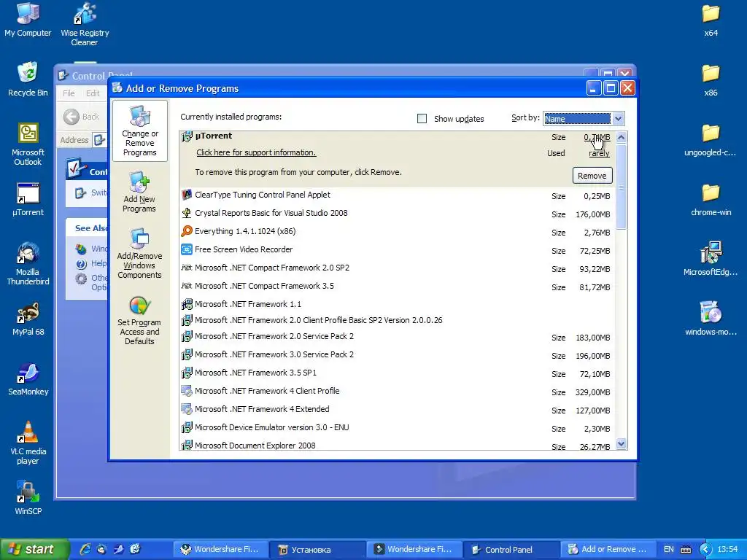Open the x64 folder on desktop
The width and height of the screenshot is (747, 560).
coord(711,20)
